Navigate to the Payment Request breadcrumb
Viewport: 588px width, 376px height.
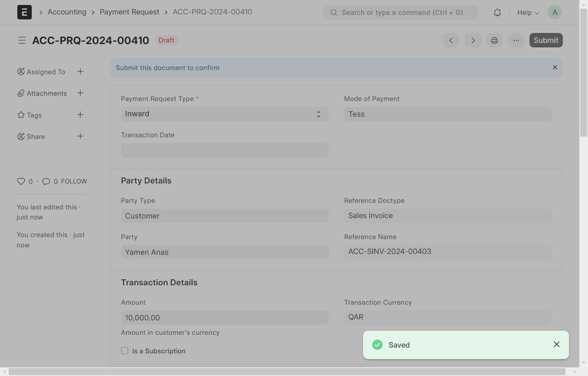point(129,12)
